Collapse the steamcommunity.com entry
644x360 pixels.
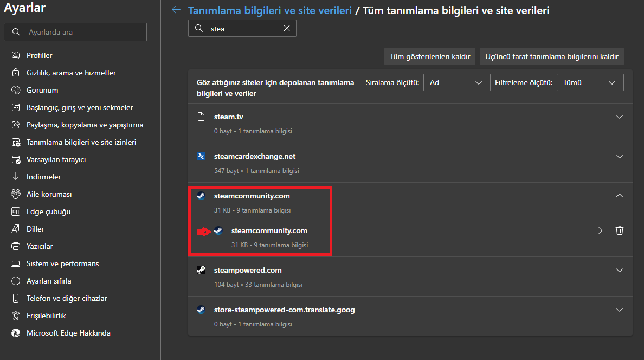(620, 196)
